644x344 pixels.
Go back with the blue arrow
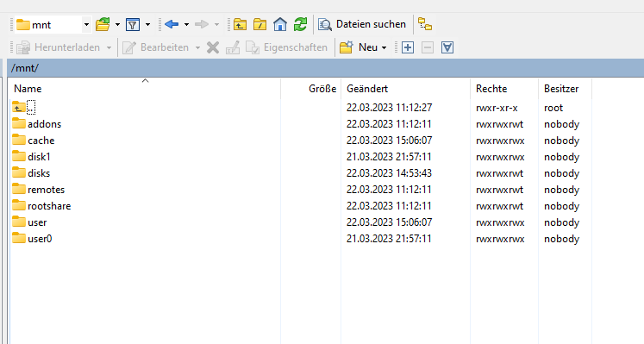click(x=172, y=25)
